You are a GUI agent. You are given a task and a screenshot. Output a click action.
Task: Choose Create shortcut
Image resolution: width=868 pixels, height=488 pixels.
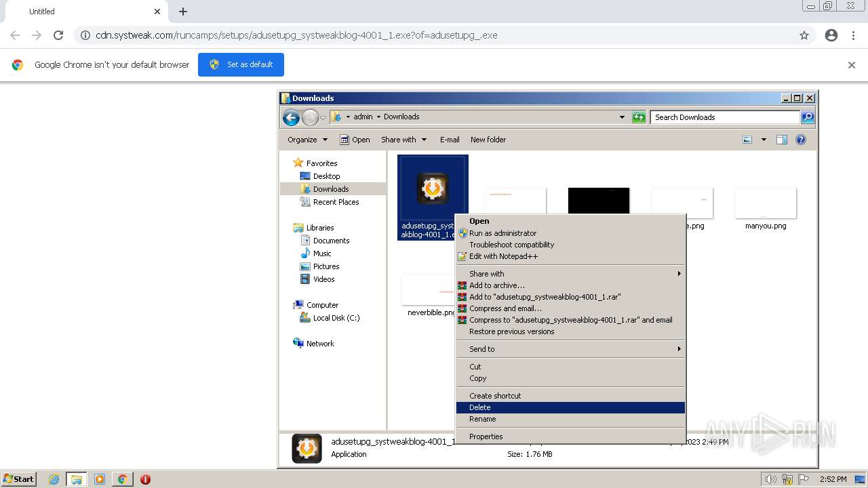[x=570, y=396]
